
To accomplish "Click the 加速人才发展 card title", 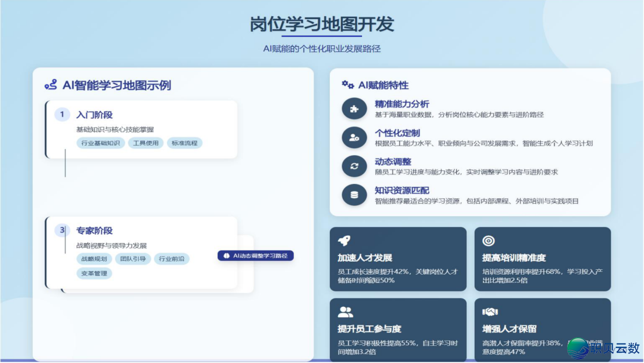I will pyautogui.click(x=365, y=258).
